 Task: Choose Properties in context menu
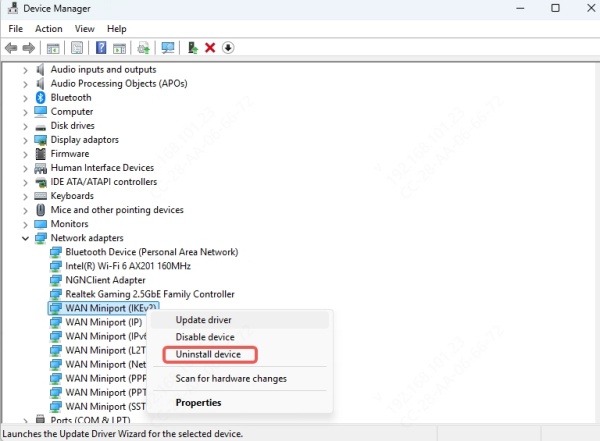pos(240,403)
